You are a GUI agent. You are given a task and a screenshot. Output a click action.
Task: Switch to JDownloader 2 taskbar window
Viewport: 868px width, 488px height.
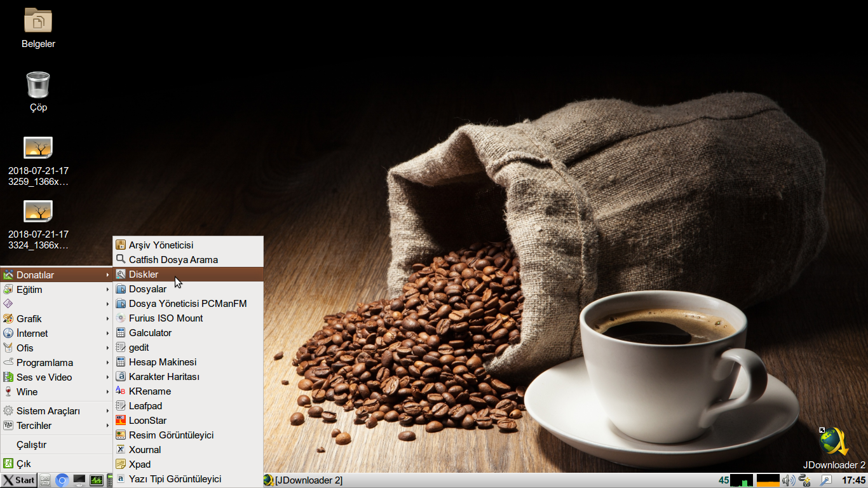pos(303,480)
